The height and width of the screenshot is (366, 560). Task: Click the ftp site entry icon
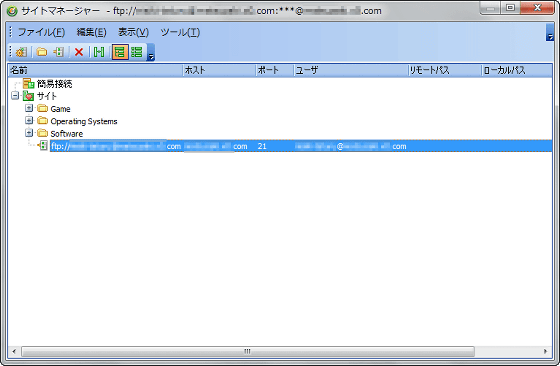point(43,145)
